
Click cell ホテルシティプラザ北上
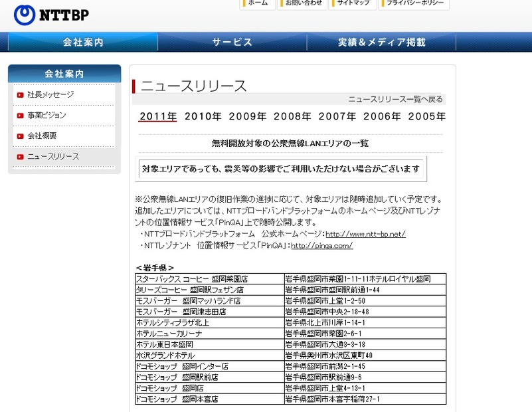point(210,322)
